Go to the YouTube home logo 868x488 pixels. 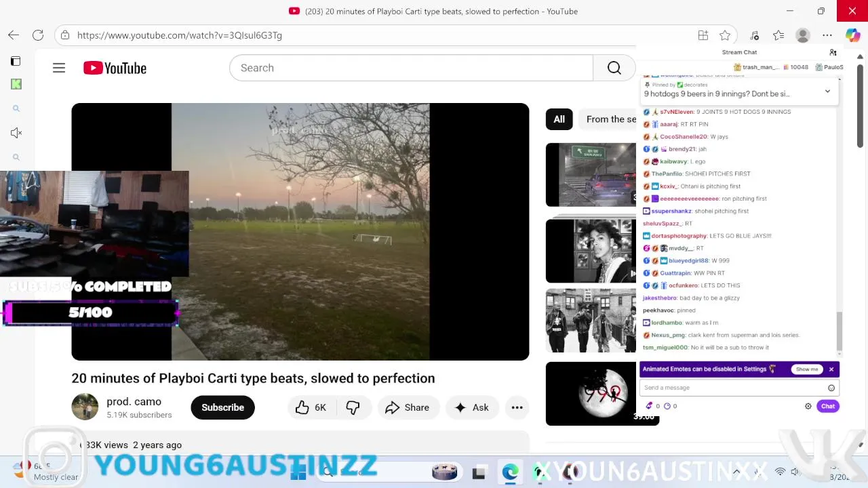tap(115, 68)
